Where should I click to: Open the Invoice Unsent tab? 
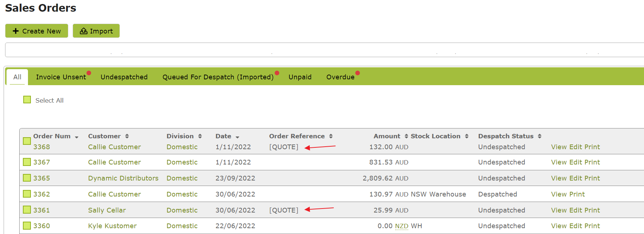pos(61,77)
